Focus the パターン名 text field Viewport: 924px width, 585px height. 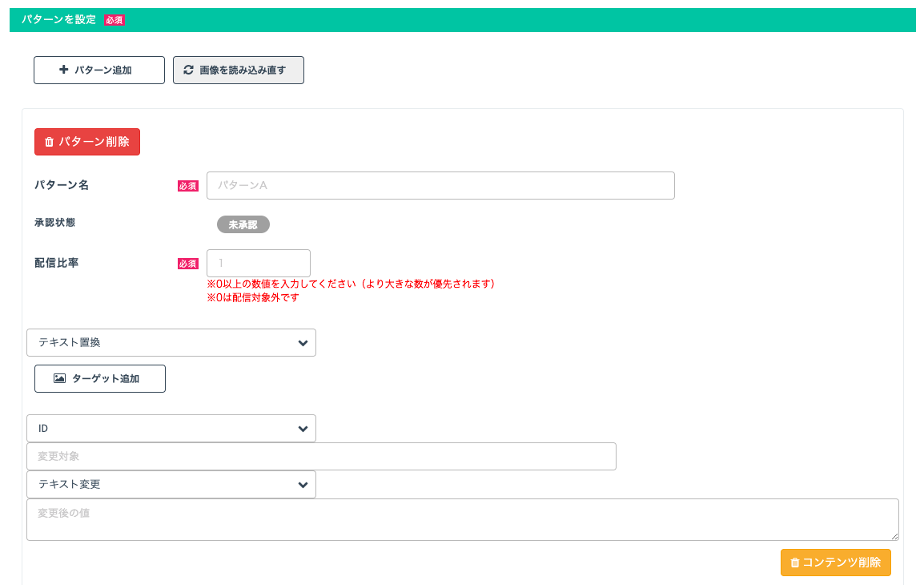[440, 185]
